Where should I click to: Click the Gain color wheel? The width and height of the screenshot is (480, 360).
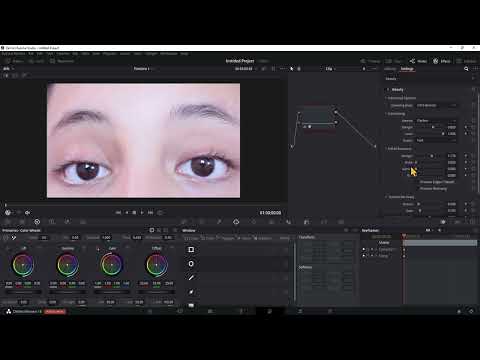point(112,265)
